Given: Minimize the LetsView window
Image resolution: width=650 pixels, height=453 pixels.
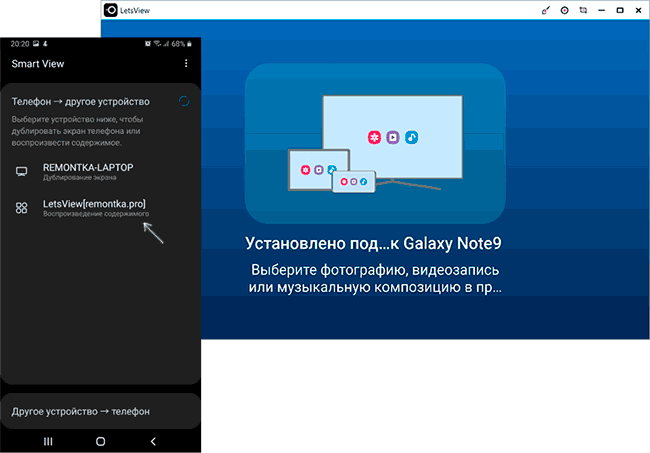Looking at the screenshot, I should click(x=601, y=10).
